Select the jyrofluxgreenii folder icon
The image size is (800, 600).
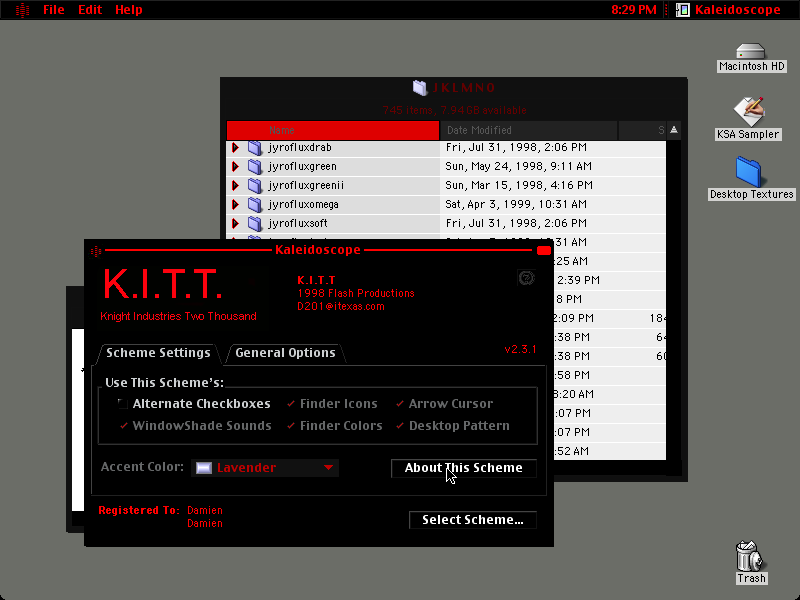[x=255, y=185]
